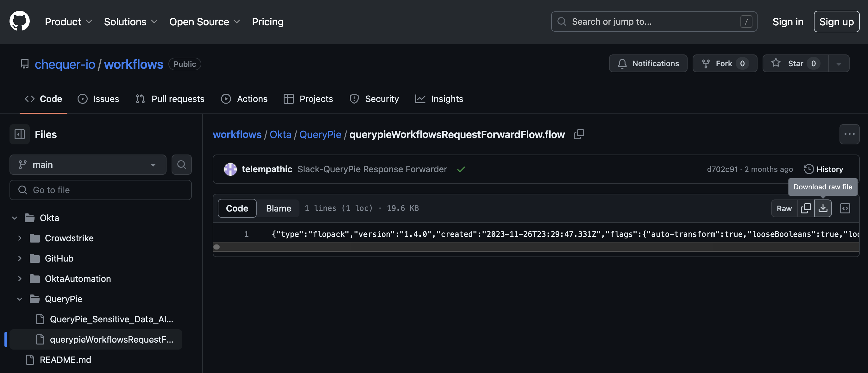Viewport: 868px width, 373px height.
Task: Open the symbols panel icon
Action: click(845, 208)
